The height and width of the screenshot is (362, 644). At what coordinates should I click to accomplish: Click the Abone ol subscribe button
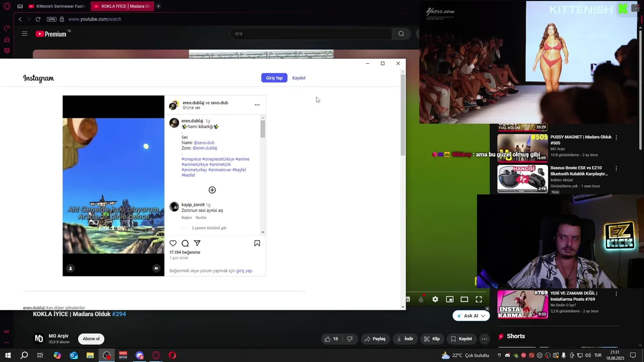point(91,339)
